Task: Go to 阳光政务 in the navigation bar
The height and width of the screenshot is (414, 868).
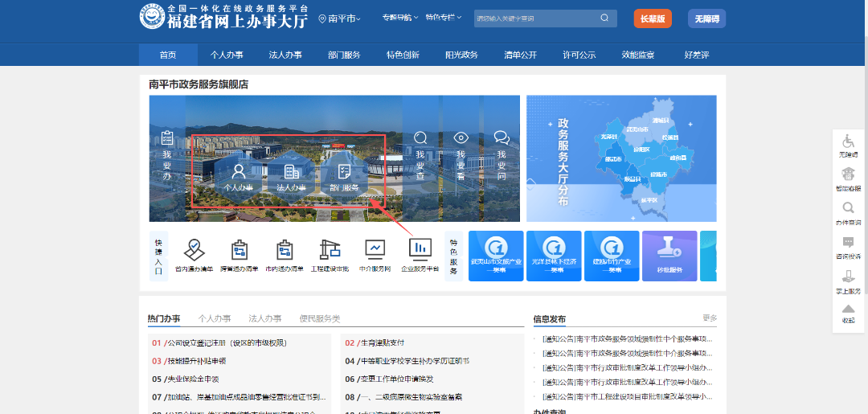Action: tap(461, 55)
